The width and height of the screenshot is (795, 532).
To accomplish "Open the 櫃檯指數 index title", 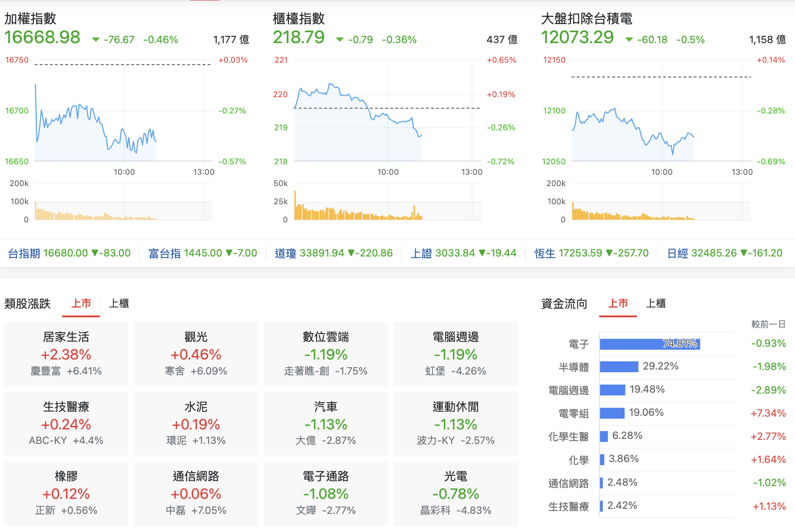I will 298,19.
